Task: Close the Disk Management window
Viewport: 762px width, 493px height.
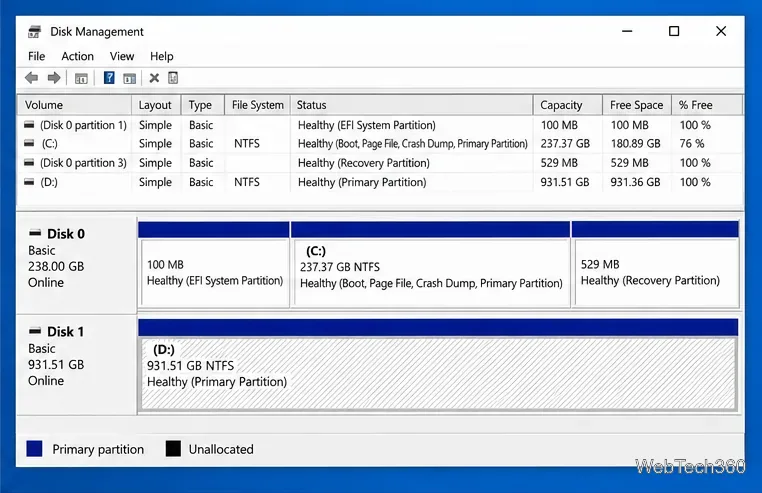Action: tap(721, 31)
